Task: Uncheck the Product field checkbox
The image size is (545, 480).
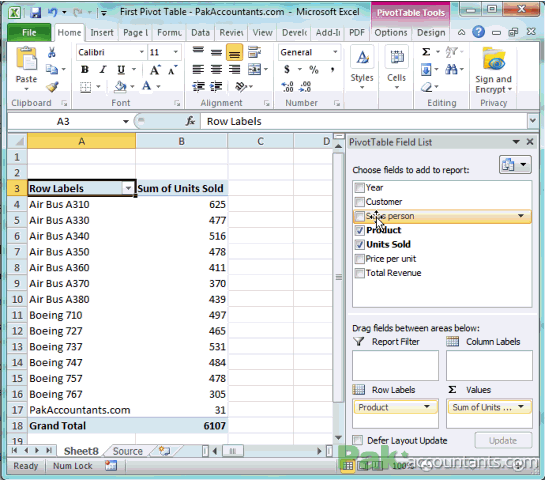Action: (359, 230)
